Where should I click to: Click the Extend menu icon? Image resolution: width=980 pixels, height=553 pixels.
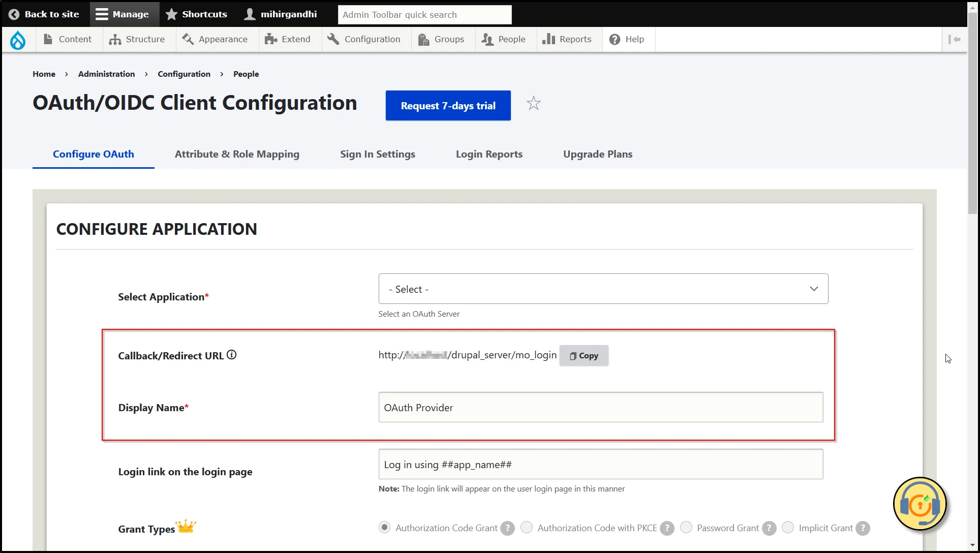click(269, 39)
